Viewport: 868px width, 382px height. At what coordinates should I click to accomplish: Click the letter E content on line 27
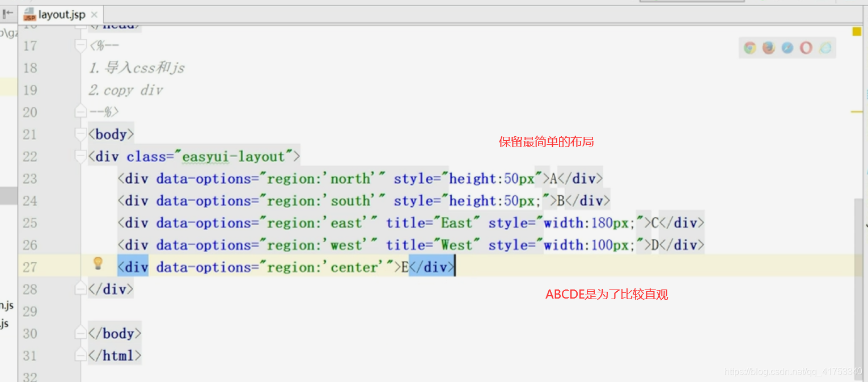pos(405,267)
